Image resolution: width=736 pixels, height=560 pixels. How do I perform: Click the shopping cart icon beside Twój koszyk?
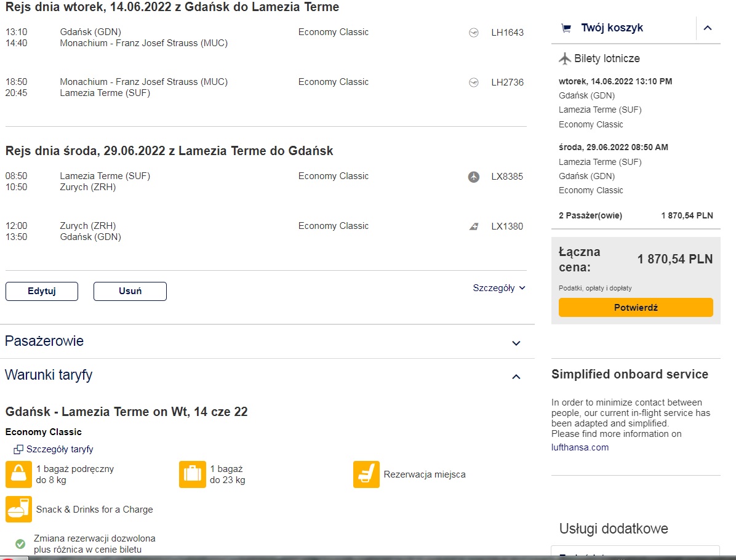pyautogui.click(x=566, y=28)
